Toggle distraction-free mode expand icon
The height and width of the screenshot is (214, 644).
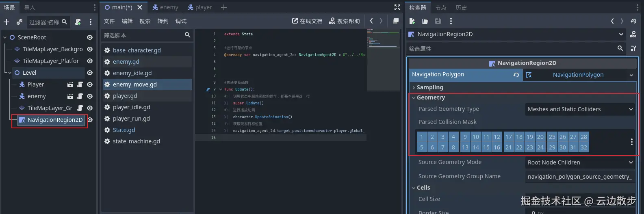[x=397, y=7]
